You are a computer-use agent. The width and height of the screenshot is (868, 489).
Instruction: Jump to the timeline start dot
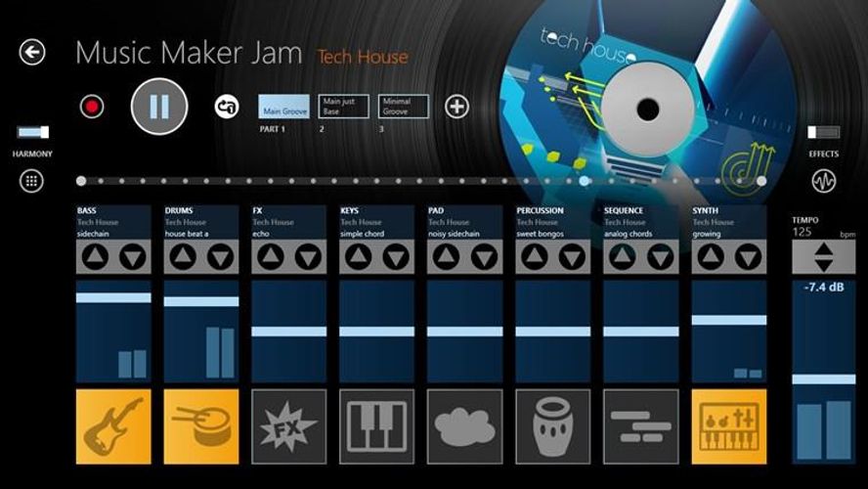(81, 181)
